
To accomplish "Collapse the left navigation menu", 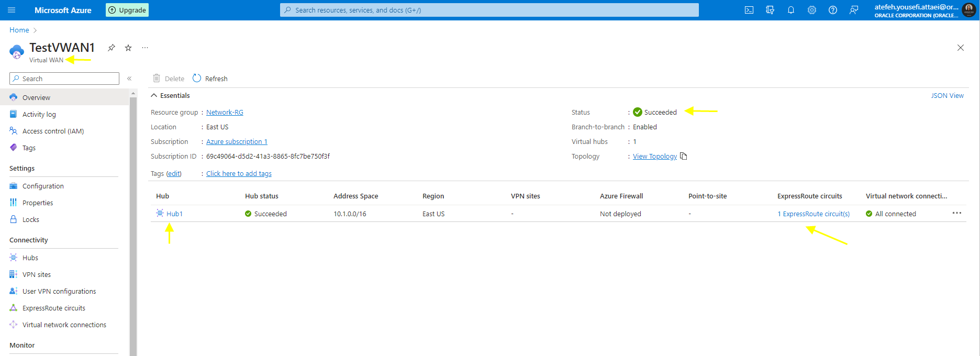I will coord(129,79).
